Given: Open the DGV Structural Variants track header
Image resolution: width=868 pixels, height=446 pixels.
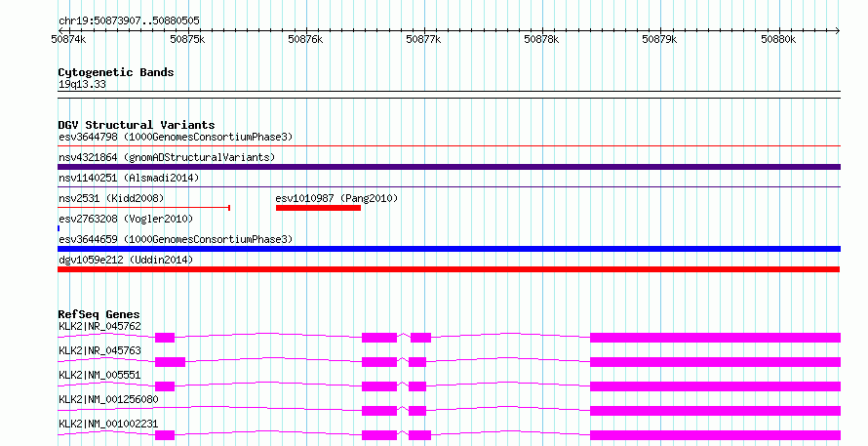Looking at the screenshot, I should (x=136, y=125).
